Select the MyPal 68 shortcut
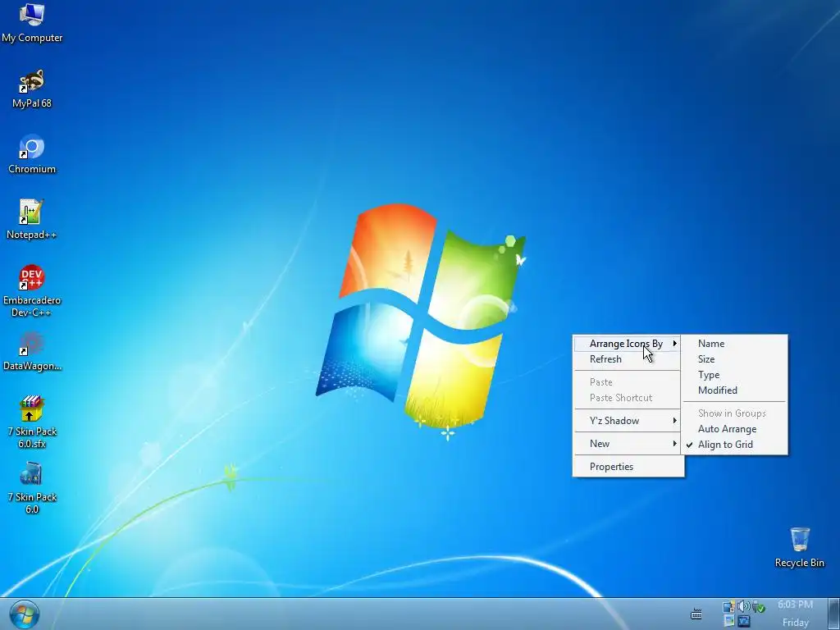840x630 pixels. click(x=32, y=89)
